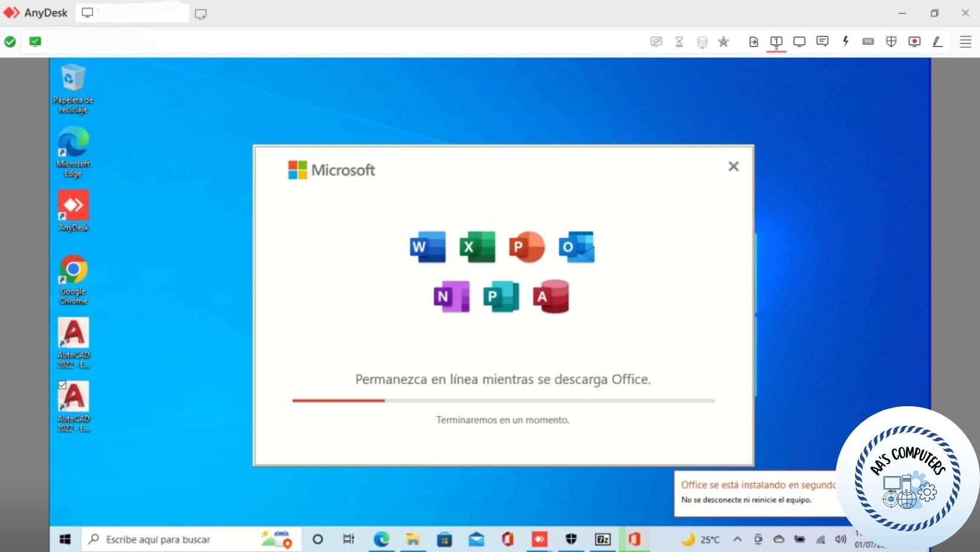Select the first AutoCAD 2022 shortcut
Screen dimensions: 980x552
point(73,343)
